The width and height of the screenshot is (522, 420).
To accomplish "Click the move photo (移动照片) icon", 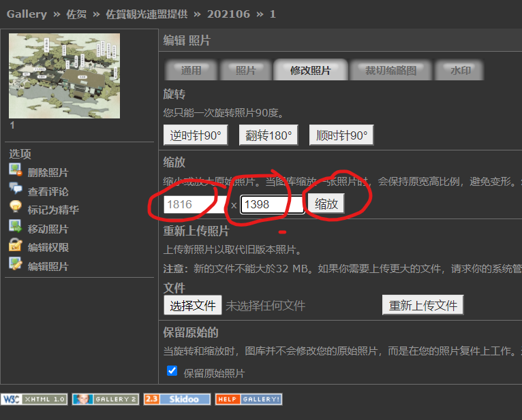I will point(15,227).
